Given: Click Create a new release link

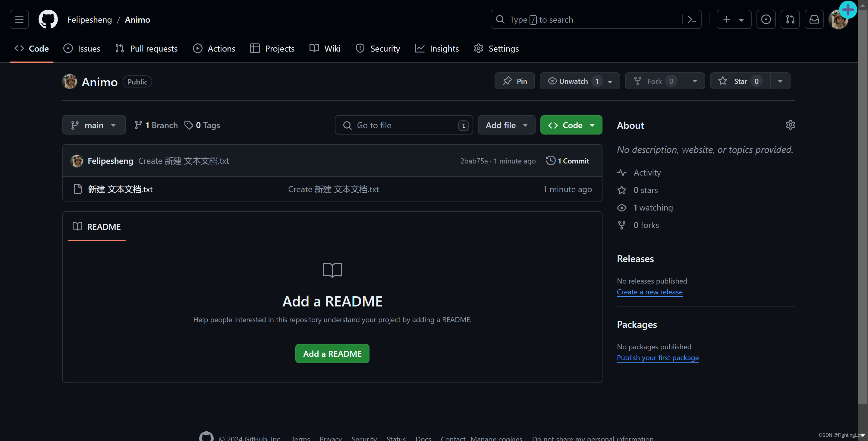Looking at the screenshot, I should (x=650, y=292).
